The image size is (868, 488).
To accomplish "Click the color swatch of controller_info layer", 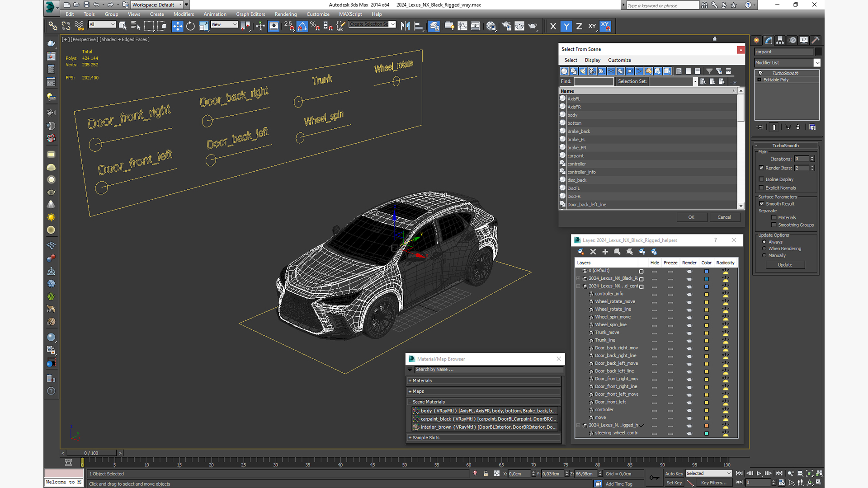I will (706, 294).
